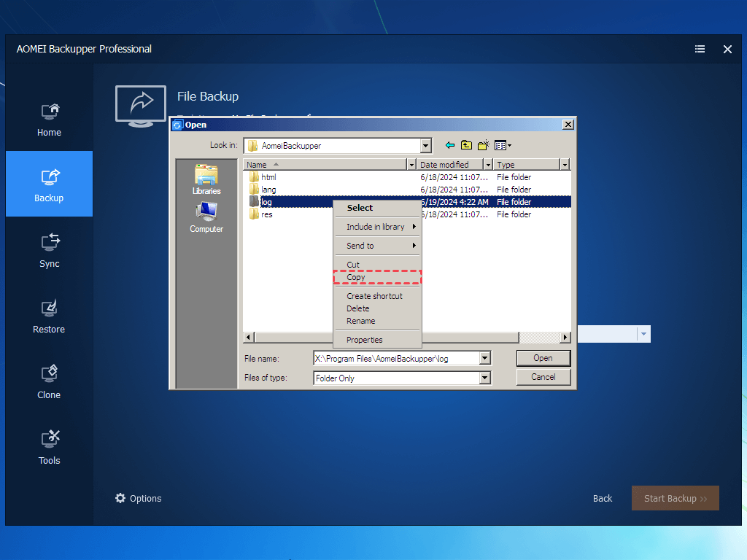747x560 pixels.
Task: Open the Sync section
Action: [x=49, y=251]
